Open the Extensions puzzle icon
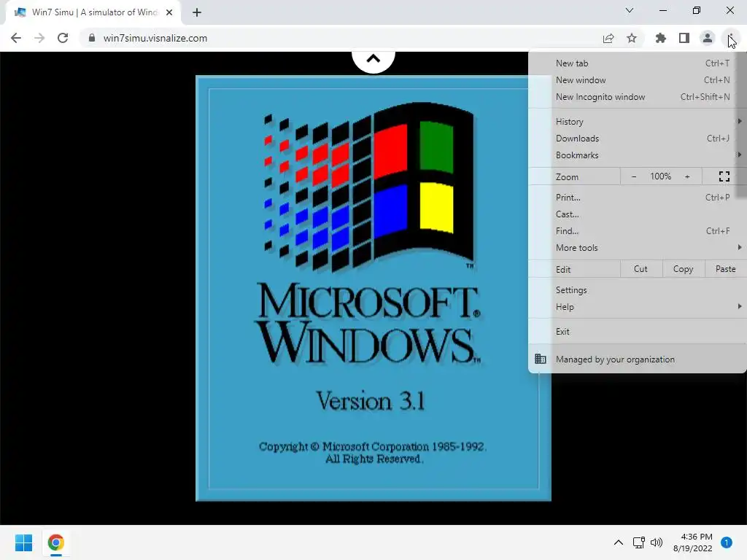Viewport: 747px width, 560px height. coord(661,38)
